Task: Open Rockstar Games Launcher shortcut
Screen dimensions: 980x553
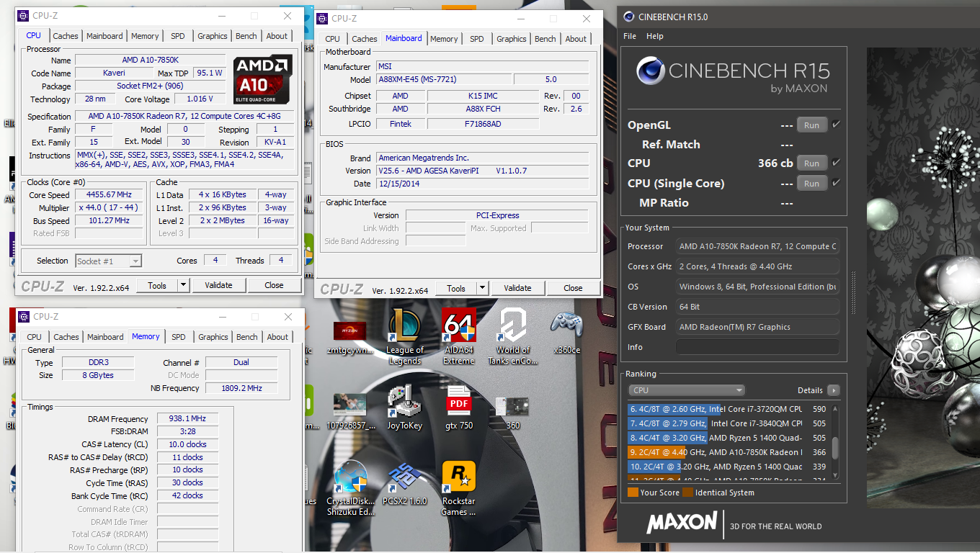Action: coord(459,487)
